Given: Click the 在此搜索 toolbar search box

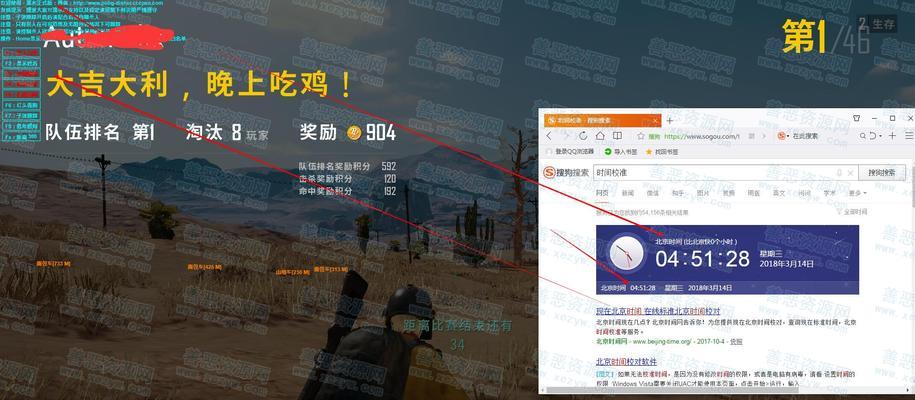Looking at the screenshot, I should pyautogui.click(x=806, y=136).
